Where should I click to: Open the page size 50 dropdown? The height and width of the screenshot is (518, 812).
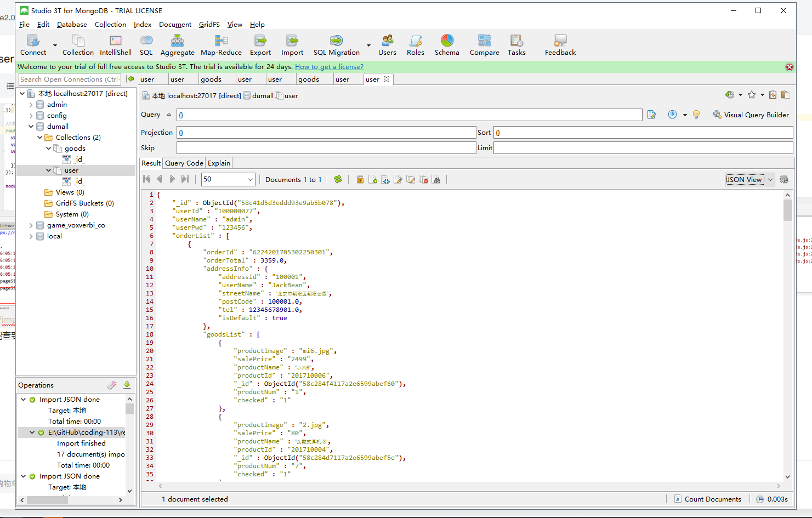pyautogui.click(x=229, y=179)
